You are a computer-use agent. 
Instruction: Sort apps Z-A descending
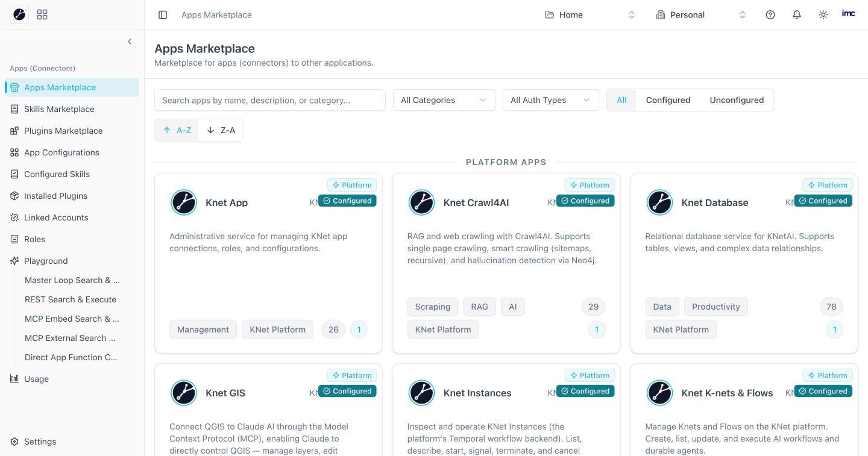point(221,130)
